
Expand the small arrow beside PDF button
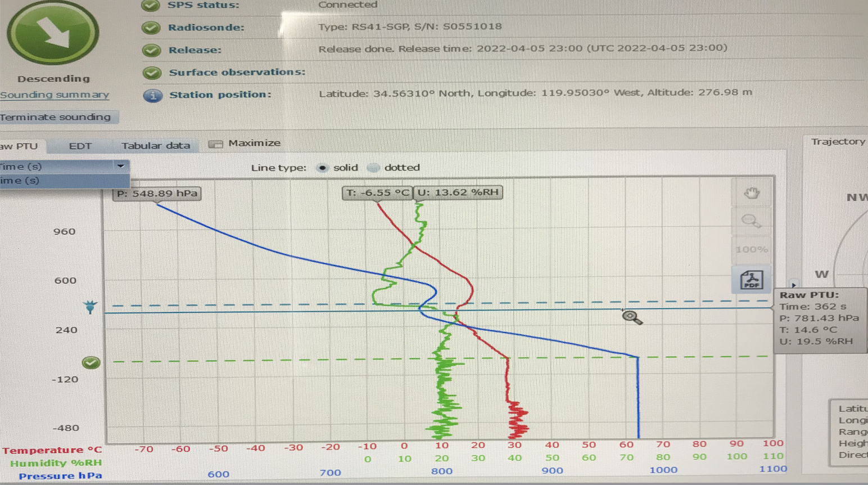[793, 285]
